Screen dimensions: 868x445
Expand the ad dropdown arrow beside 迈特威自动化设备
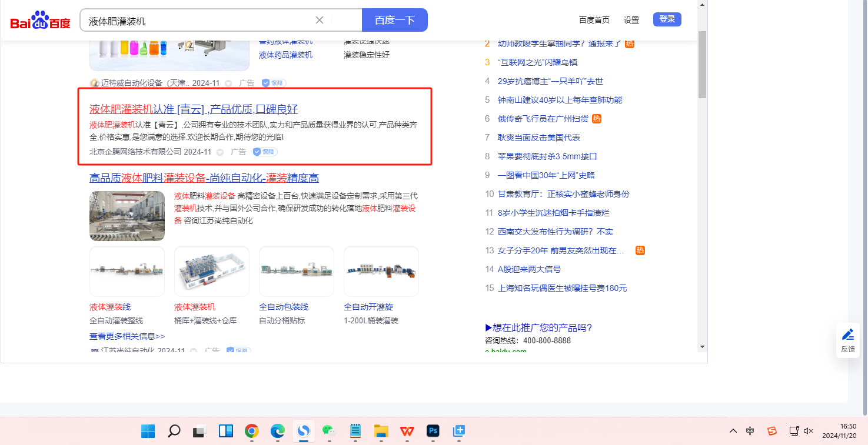pos(228,83)
